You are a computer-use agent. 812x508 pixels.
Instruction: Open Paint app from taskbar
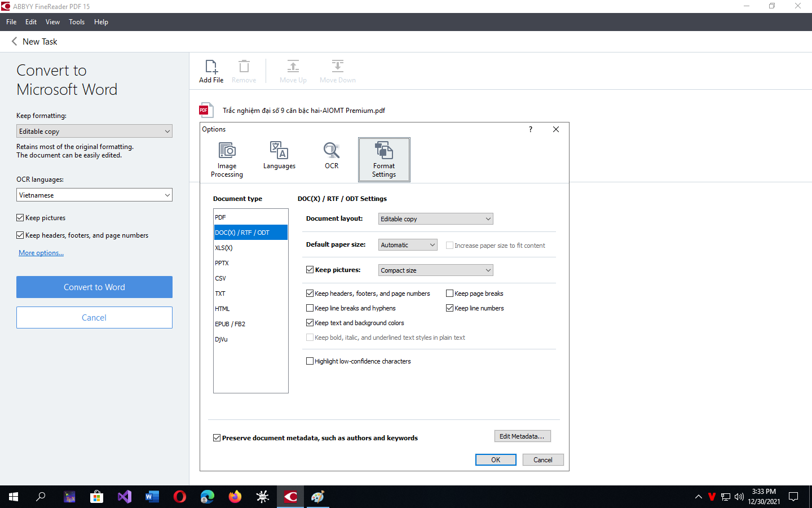pos(318,497)
